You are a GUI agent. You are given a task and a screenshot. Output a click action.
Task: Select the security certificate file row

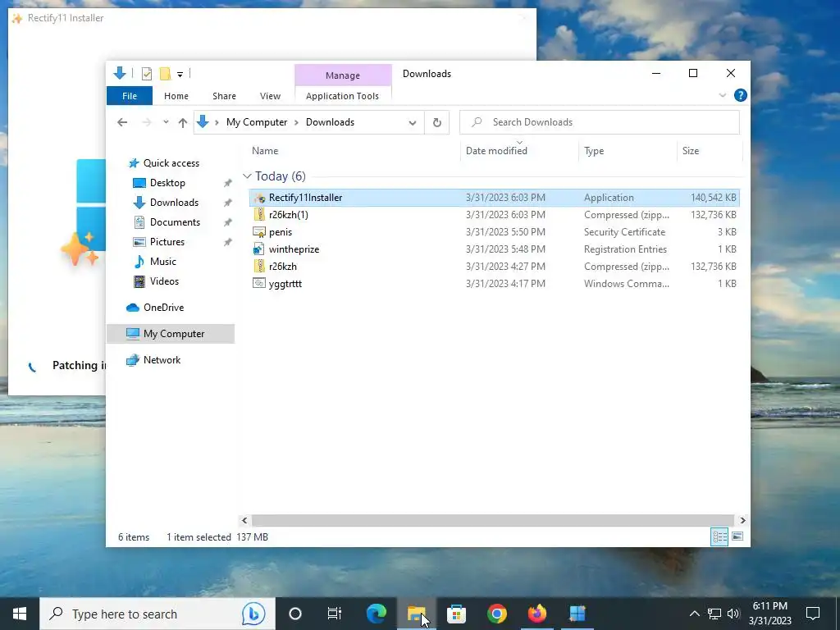494,232
